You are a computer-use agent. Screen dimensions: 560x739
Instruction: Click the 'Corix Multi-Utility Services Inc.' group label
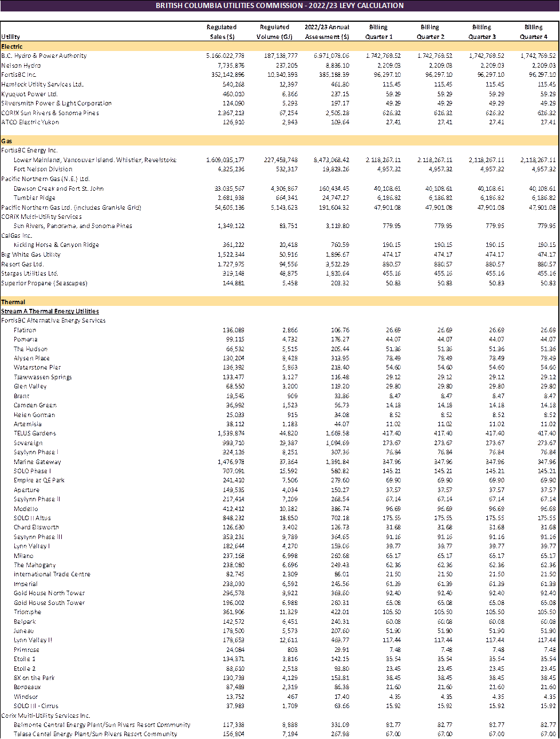(46, 716)
